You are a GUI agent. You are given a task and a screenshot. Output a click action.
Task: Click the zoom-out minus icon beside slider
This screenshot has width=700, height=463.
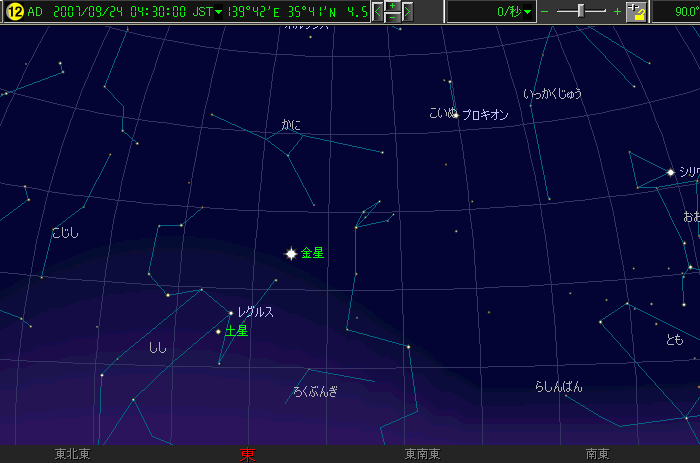[x=545, y=11]
